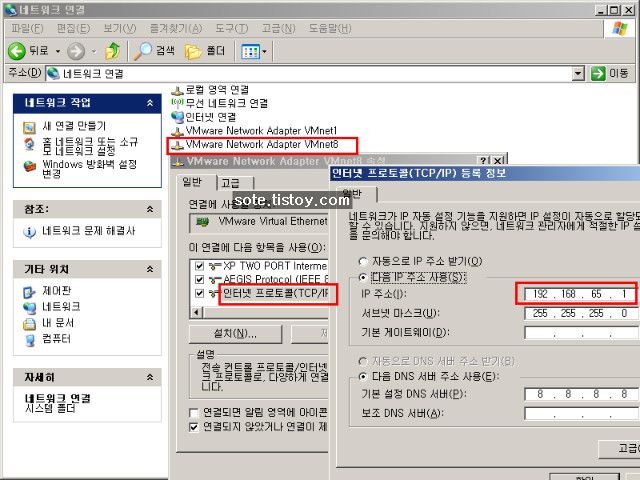Click the 설치(N)... button
Viewport: 640px width, 480px height.
click(236, 334)
